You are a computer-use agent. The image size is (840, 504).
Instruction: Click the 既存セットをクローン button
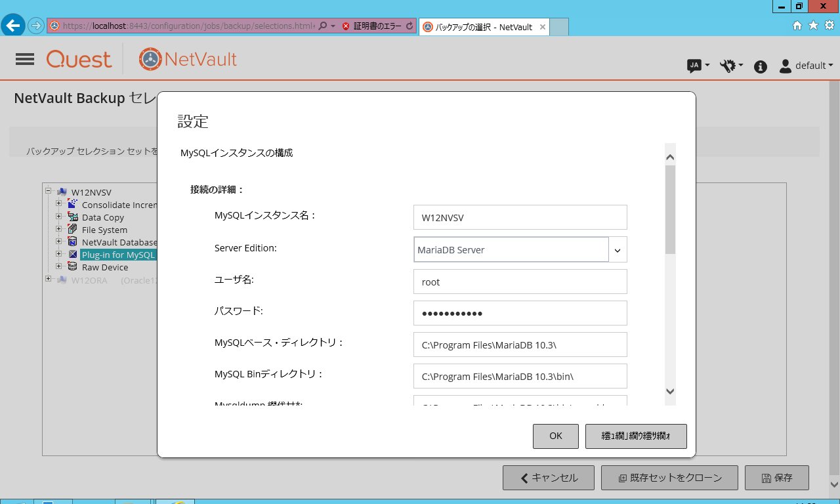tap(669, 478)
